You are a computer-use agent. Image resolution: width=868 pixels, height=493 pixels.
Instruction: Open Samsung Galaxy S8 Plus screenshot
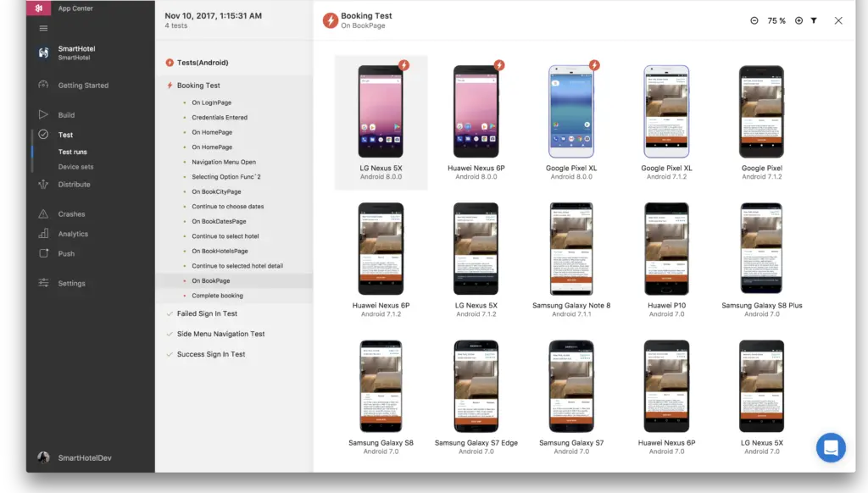[762, 248]
